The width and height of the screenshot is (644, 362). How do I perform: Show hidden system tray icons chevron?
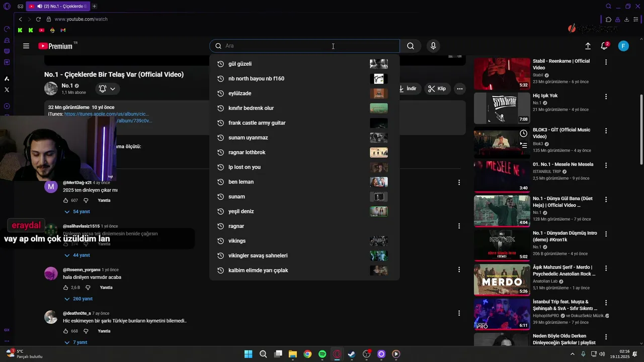tap(572, 354)
